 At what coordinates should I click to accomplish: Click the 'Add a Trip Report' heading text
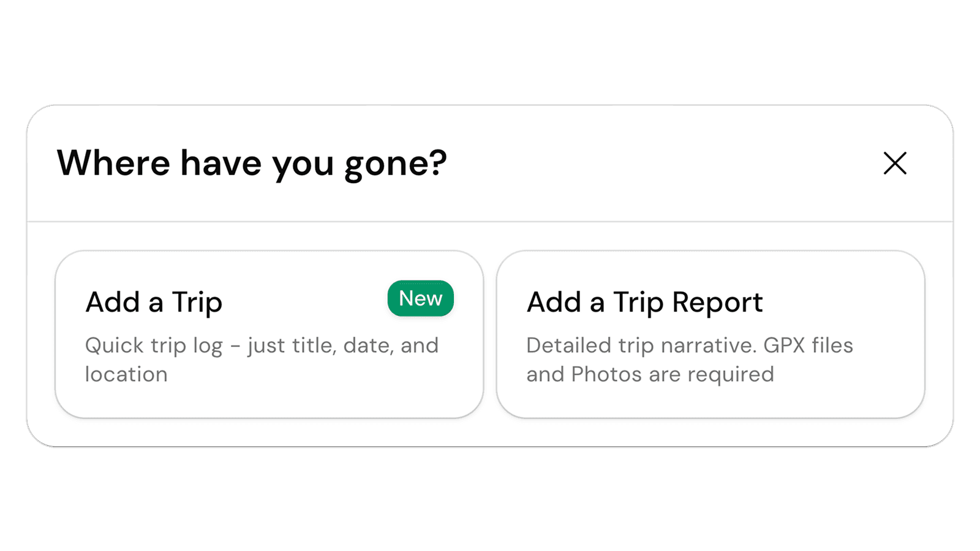click(x=644, y=302)
